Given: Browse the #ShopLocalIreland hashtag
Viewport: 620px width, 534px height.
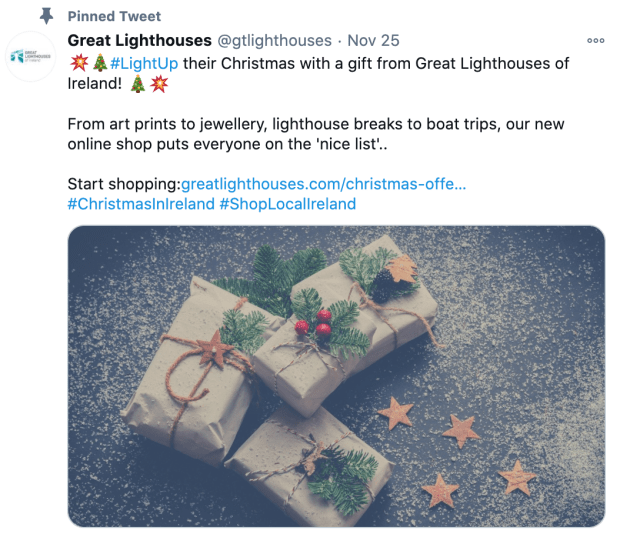Looking at the screenshot, I should point(287,204).
